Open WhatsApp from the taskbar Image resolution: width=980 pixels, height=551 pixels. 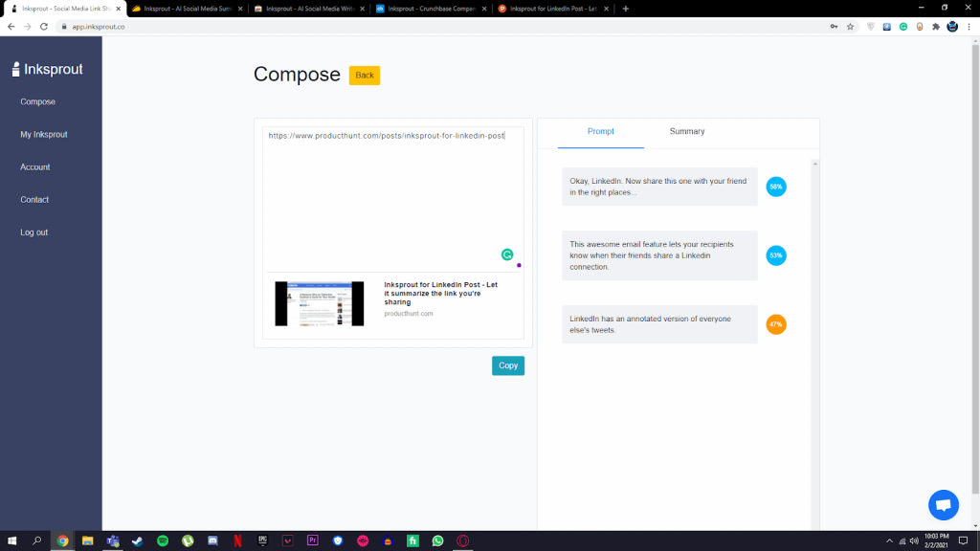(x=437, y=541)
